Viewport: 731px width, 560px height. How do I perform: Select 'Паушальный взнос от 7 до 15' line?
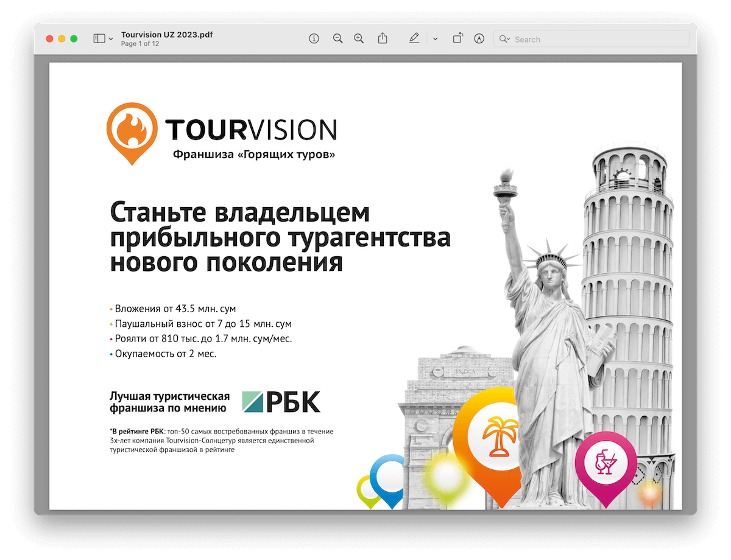(x=205, y=324)
